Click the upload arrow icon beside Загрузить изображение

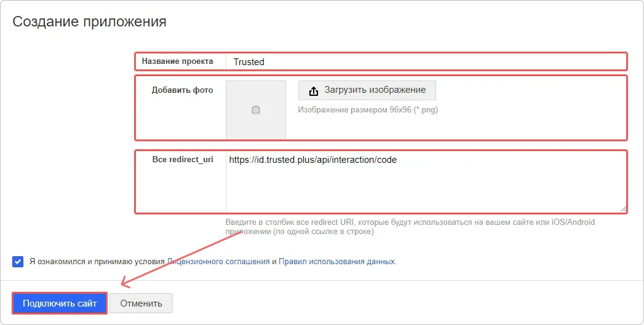314,90
